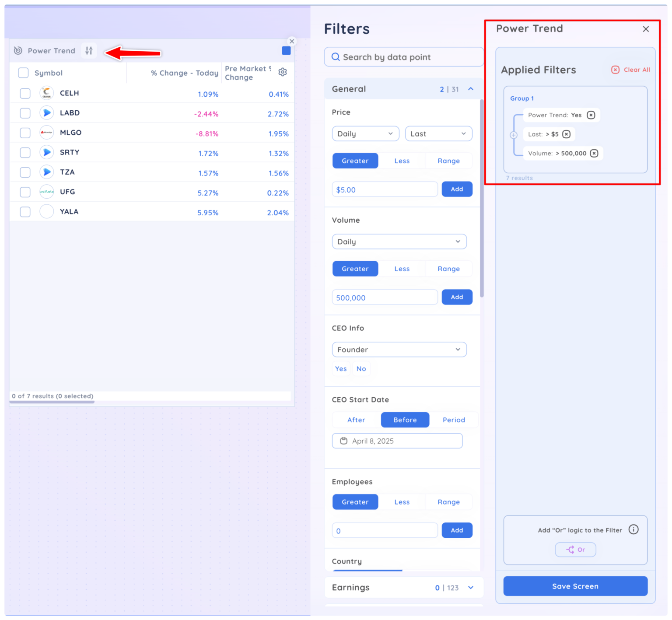Open the filter adjustment sliders icon
The height and width of the screenshot is (620, 672).
(x=89, y=50)
